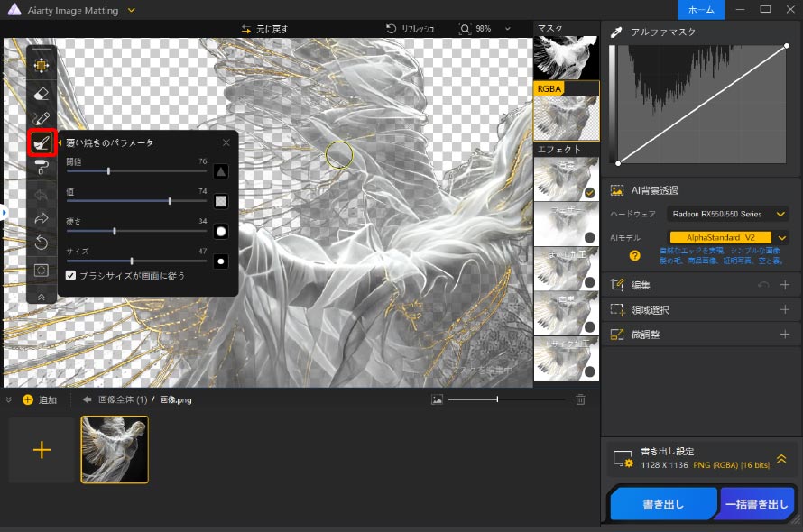Click the ホーム tab in title bar
This screenshot has width=803, height=532.
click(701, 9)
